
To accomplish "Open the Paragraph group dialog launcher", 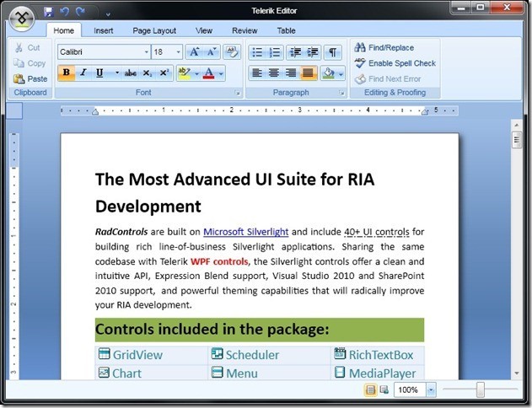I will 341,93.
